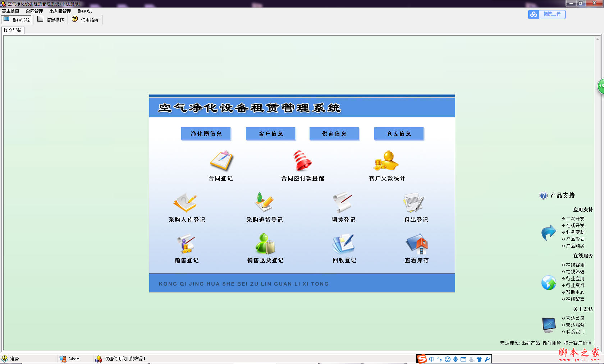
Task: Click the 销售登记 sales registration icon
Action: [x=186, y=244]
